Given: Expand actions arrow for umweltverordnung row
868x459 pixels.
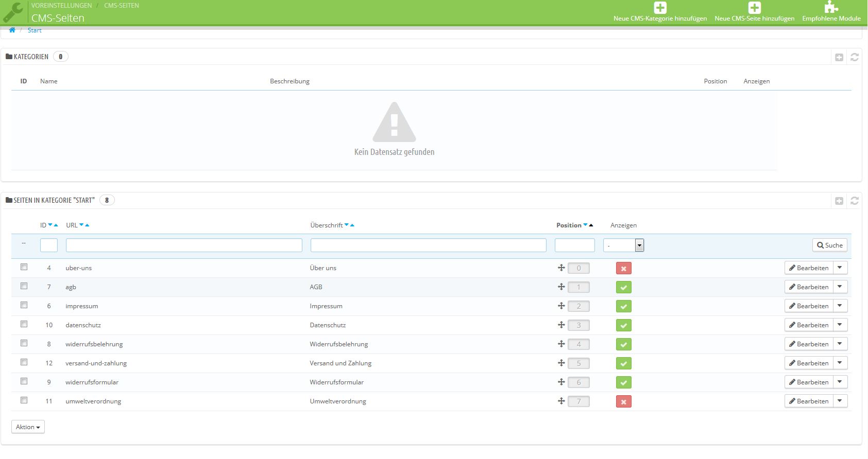Looking at the screenshot, I should [840, 401].
